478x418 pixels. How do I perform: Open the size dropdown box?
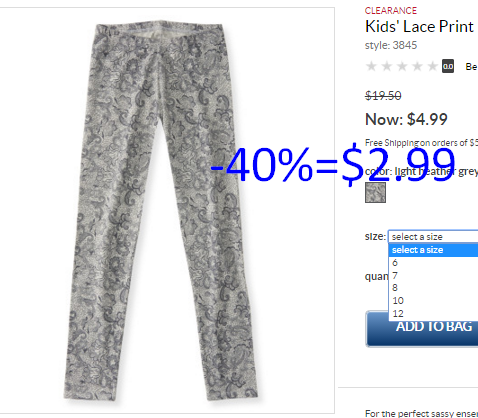(x=433, y=237)
